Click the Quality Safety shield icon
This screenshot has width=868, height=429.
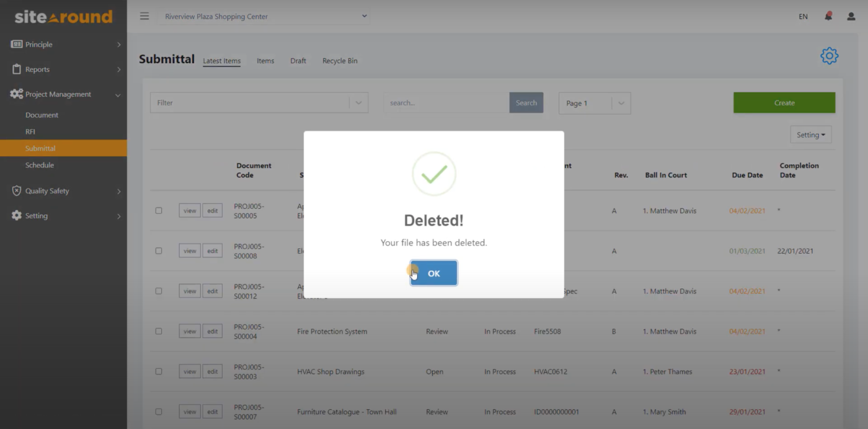pyautogui.click(x=17, y=191)
